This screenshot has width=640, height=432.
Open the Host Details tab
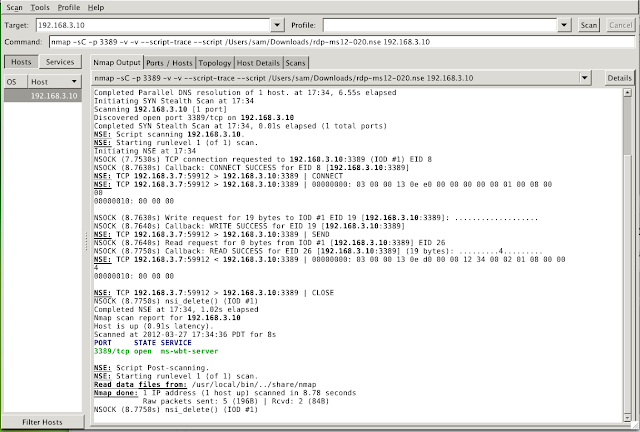(x=258, y=63)
